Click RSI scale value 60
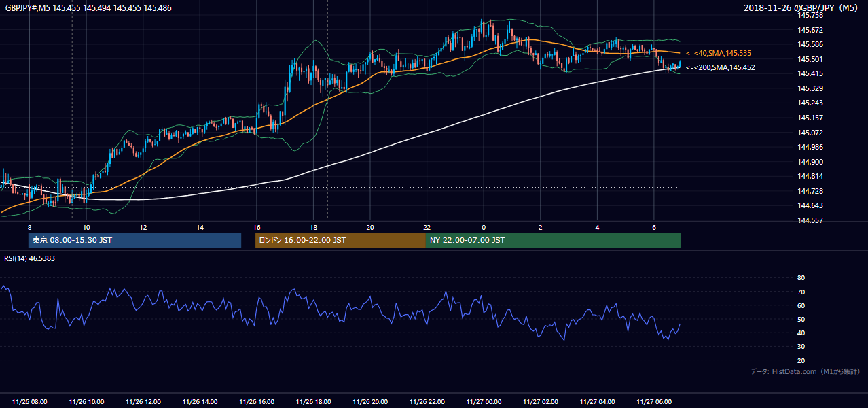The height and width of the screenshot is (408, 868). [801, 305]
